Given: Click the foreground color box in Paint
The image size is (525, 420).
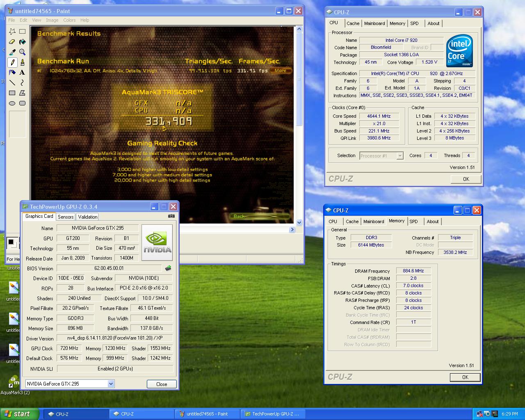Looking at the screenshot, I should [11, 242].
